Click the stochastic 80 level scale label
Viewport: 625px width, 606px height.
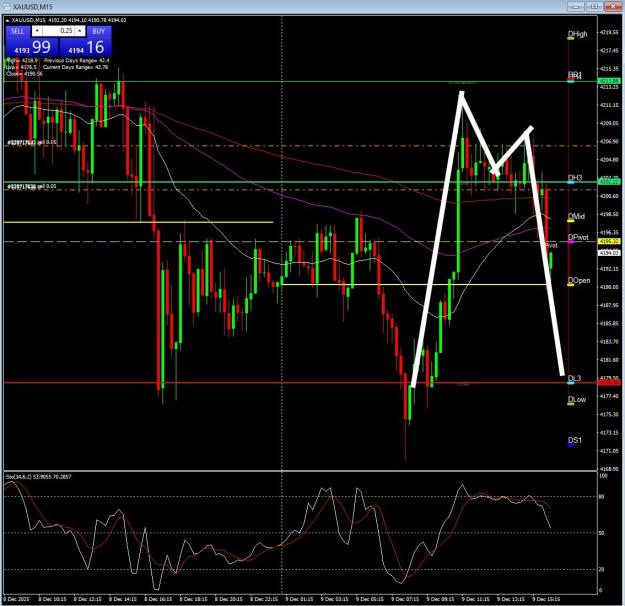[601, 497]
